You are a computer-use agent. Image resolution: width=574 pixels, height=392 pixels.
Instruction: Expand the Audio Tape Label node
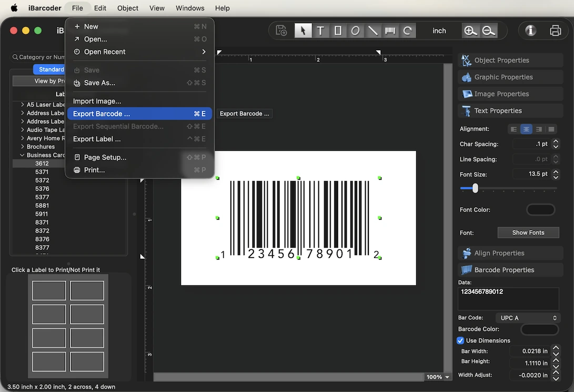point(22,130)
